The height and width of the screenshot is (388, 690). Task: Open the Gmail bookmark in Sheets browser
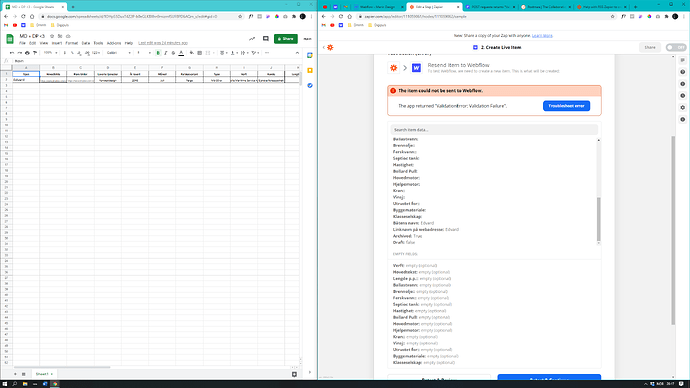tap(6, 25)
